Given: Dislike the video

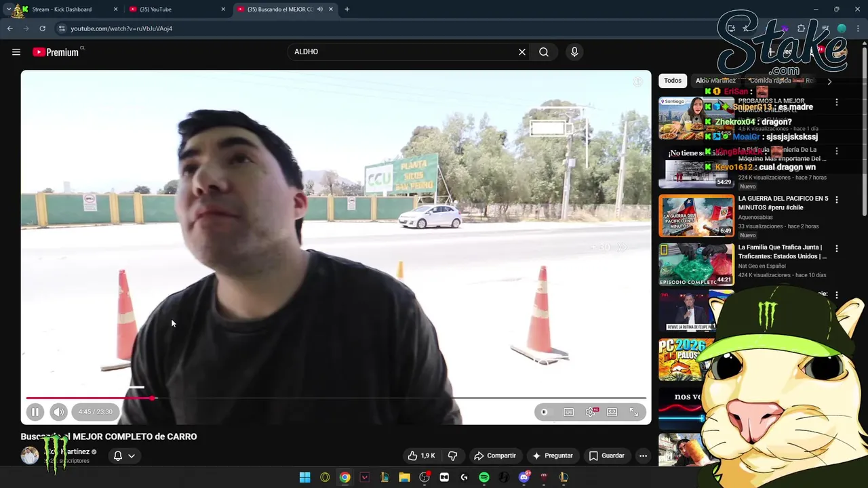Looking at the screenshot, I should click(452, 455).
